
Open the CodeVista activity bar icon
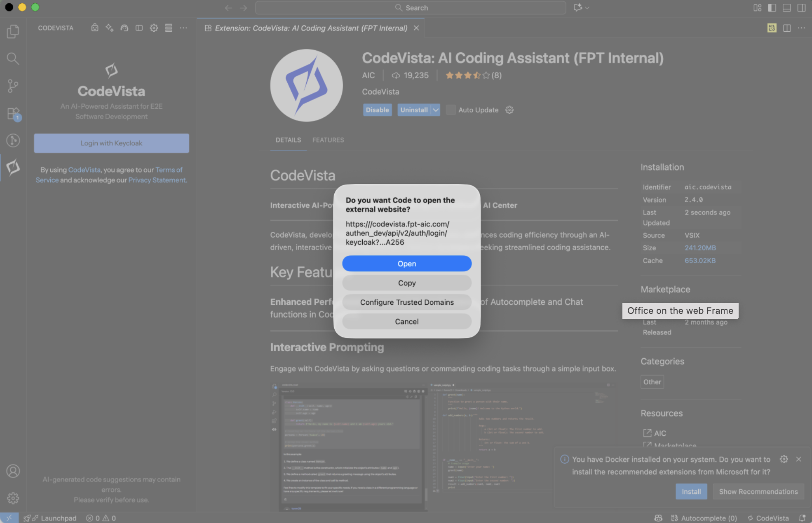pyautogui.click(x=13, y=167)
